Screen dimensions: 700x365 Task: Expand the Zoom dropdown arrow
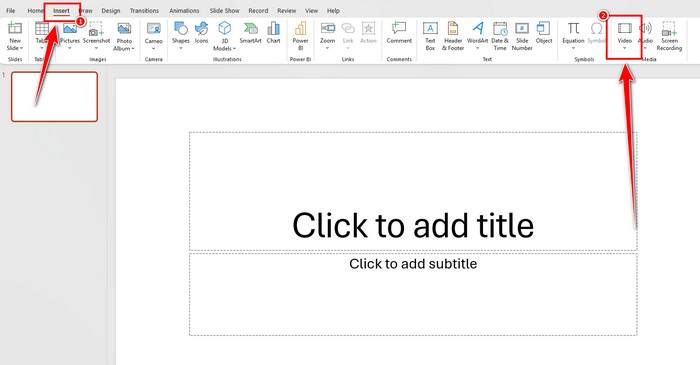click(x=327, y=48)
